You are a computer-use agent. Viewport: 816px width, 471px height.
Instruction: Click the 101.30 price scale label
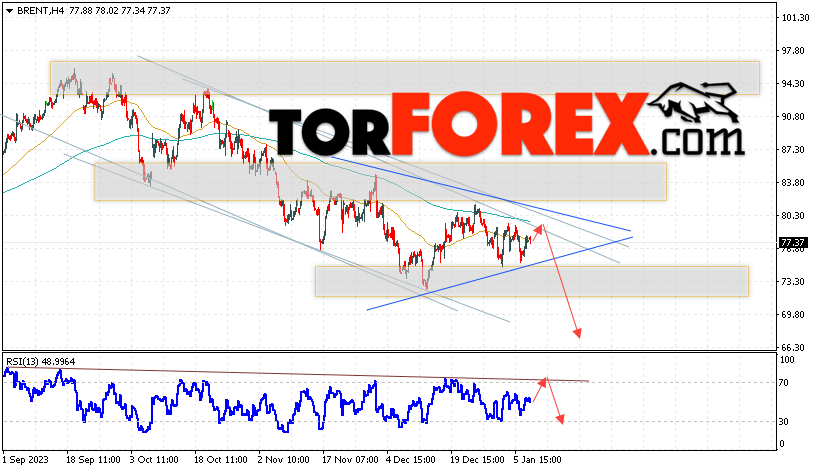click(x=796, y=18)
